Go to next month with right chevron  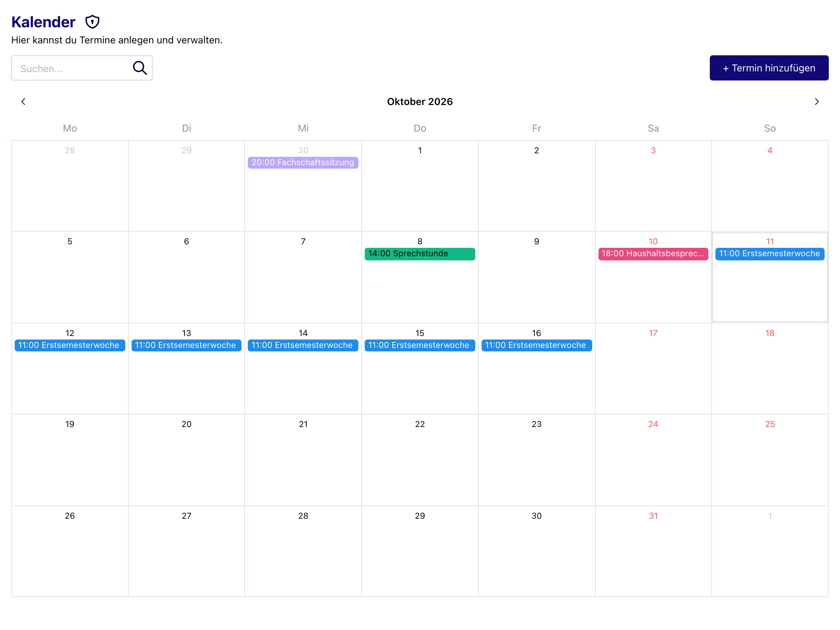coord(817,102)
